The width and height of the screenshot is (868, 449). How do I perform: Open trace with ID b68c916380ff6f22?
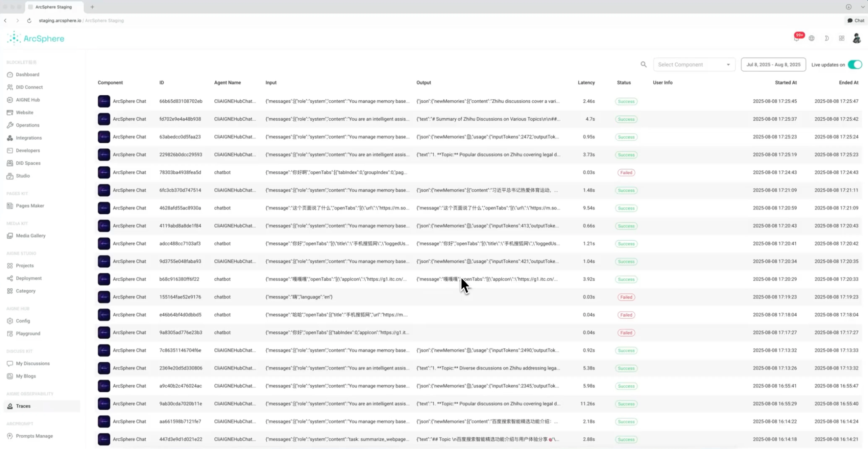pyautogui.click(x=478, y=279)
